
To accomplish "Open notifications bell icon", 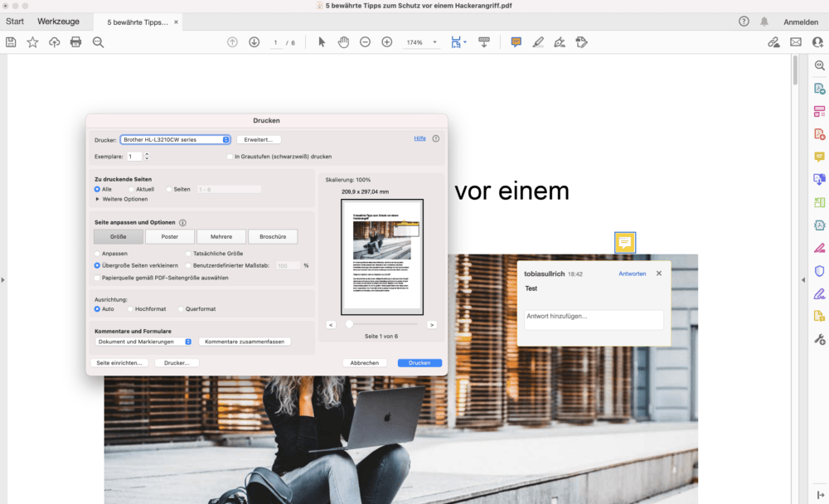I will click(x=764, y=22).
